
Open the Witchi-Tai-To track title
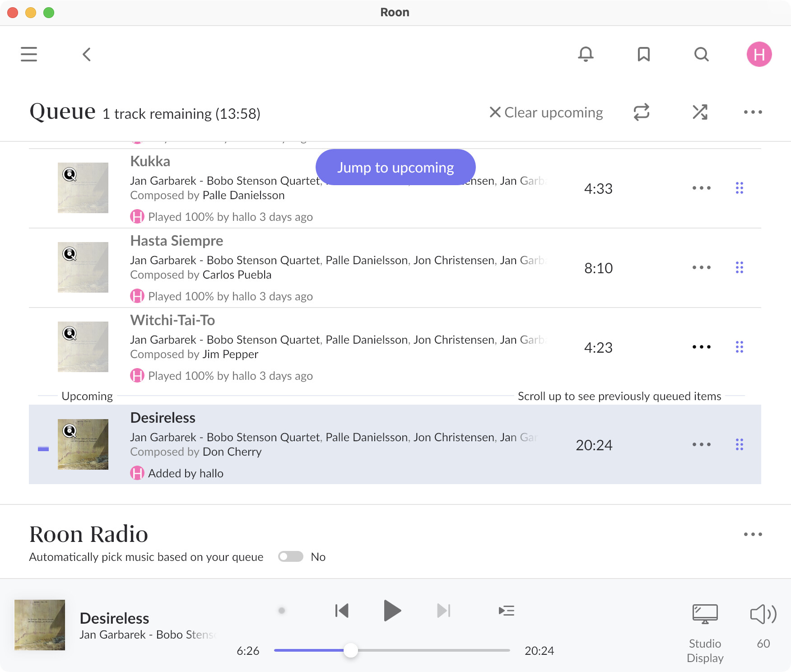172,320
